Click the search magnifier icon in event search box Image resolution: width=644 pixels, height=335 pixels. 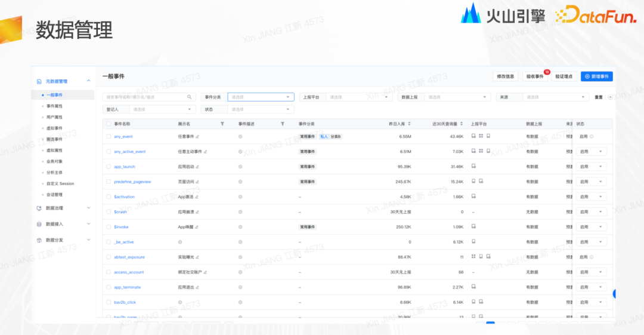[x=190, y=97]
